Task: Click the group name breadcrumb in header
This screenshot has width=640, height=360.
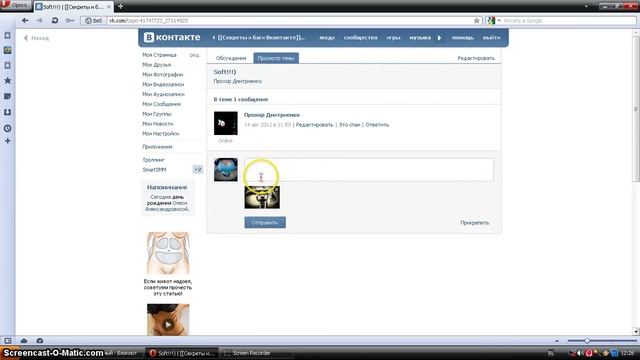Action: point(261,38)
